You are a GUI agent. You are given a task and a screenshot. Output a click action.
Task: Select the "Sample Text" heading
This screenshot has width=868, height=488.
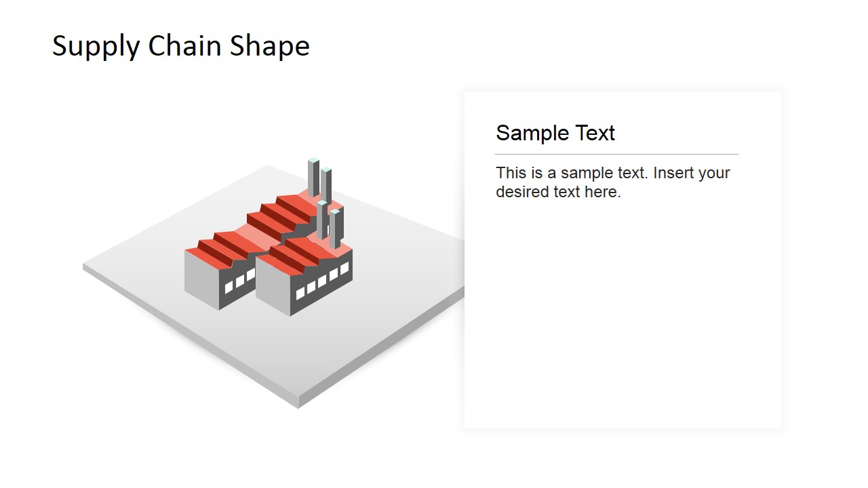pos(555,133)
